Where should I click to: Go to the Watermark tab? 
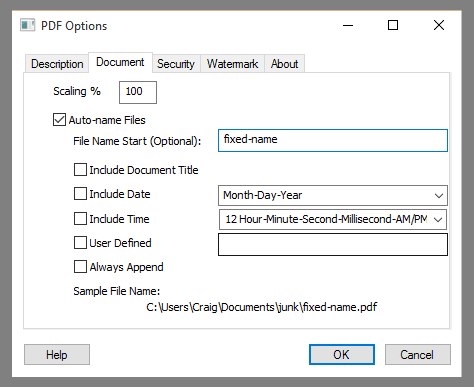[232, 64]
